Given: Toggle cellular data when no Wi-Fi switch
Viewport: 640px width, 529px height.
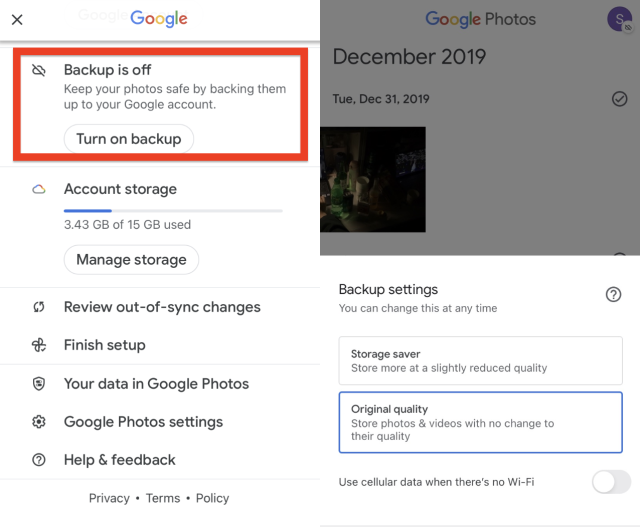Looking at the screenshot, I should click(611, 482).
